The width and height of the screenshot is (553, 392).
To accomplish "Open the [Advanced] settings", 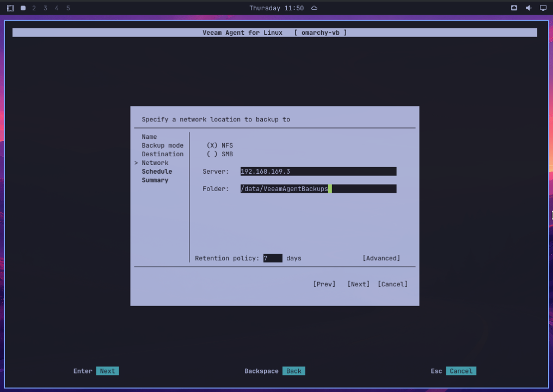I will click(381, 258).
